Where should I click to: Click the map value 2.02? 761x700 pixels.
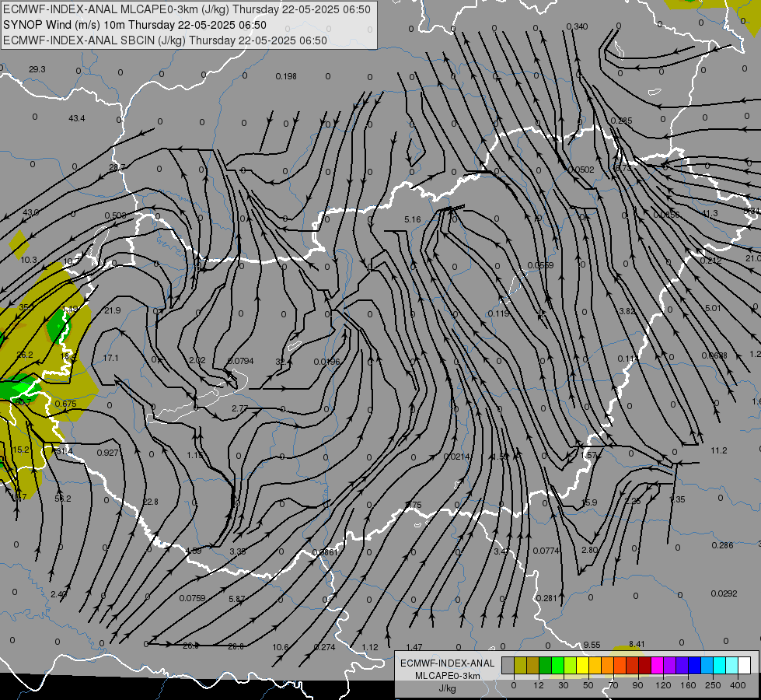[197, 360]
